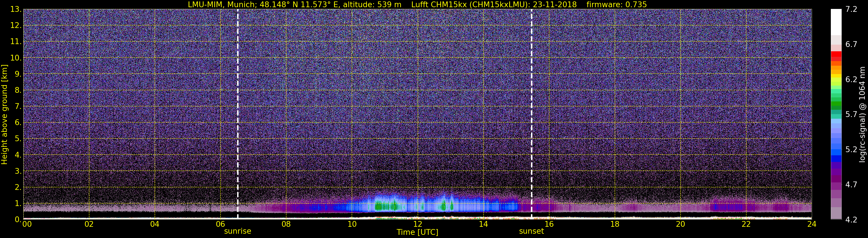Click the white top segment of the colorbar
Screen dimensions: 868x238
pos(836,22)
